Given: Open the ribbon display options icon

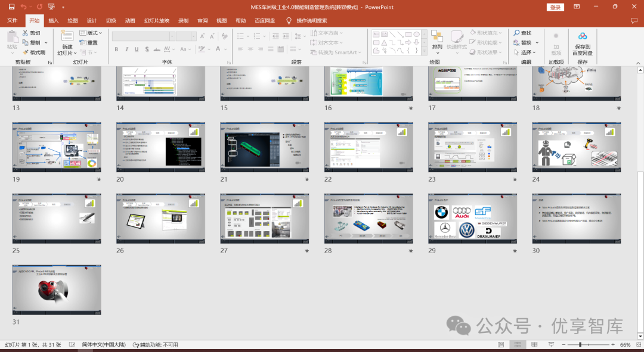Looking at the screenshot, I should [x=577, y=7].
